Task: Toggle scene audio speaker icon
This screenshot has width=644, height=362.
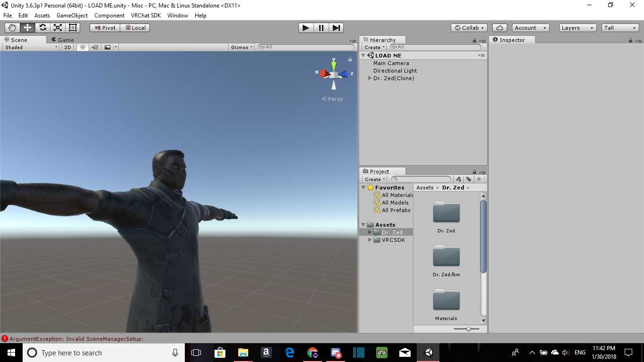Action: pos(95,47)
